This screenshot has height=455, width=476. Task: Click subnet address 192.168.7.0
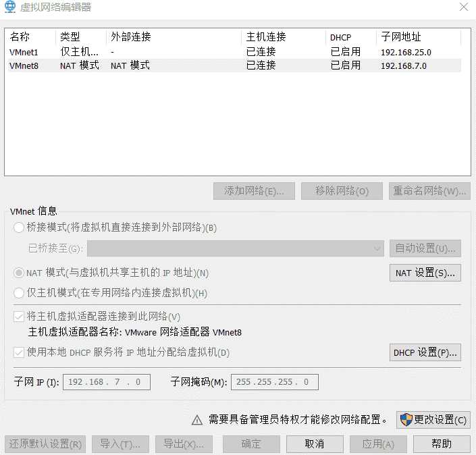pos(404,66)
